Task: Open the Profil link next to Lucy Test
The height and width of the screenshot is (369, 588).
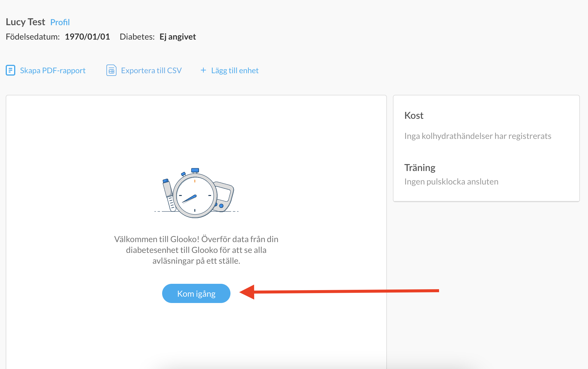Action: (60, 22)
